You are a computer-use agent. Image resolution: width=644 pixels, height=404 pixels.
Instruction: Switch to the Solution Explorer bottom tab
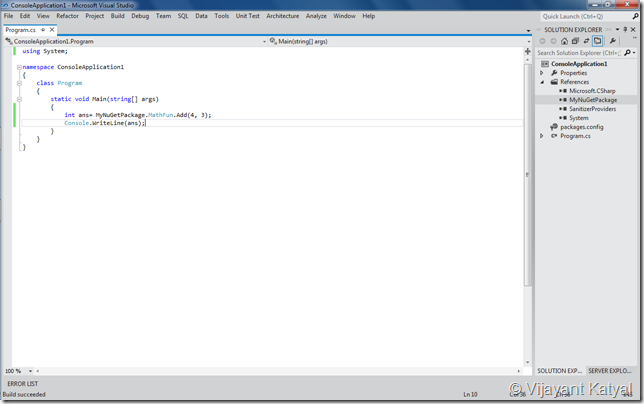(x=559, y=371)
